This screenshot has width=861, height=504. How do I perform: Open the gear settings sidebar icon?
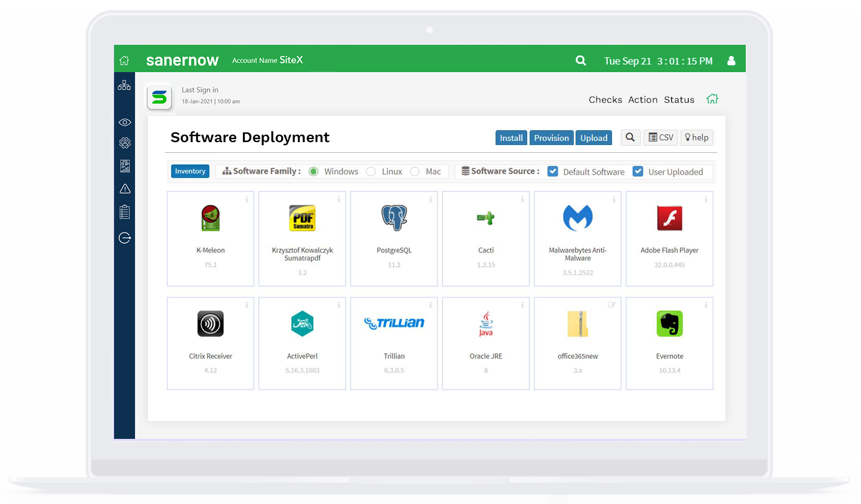tap(125, 143)
